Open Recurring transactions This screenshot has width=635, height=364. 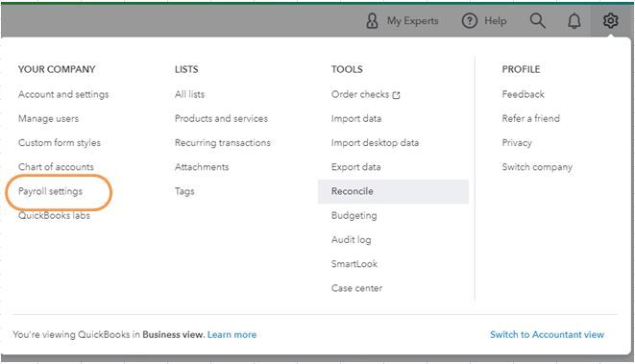click(222, 143)
